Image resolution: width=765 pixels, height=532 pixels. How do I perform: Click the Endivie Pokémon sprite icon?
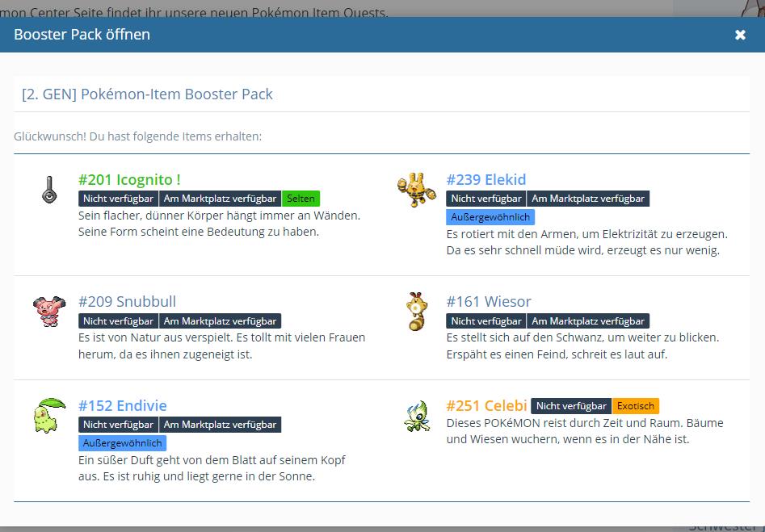(48, 415)
